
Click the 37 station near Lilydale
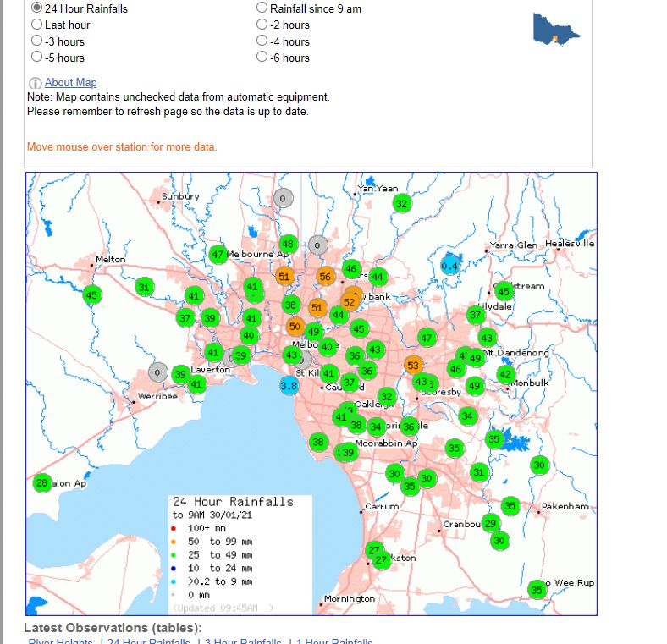pos(476,315)
